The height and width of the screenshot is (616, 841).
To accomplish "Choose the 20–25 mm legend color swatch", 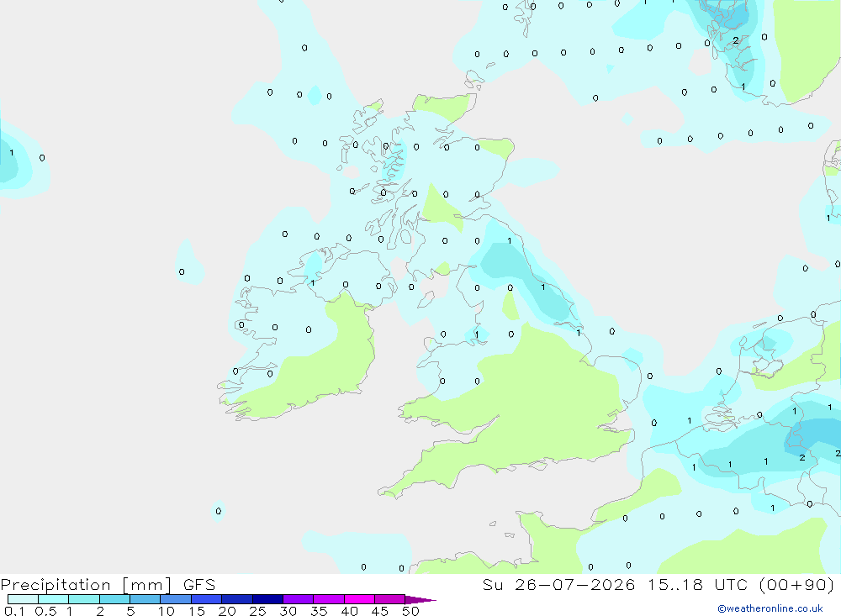I will [x=237, y=599].
